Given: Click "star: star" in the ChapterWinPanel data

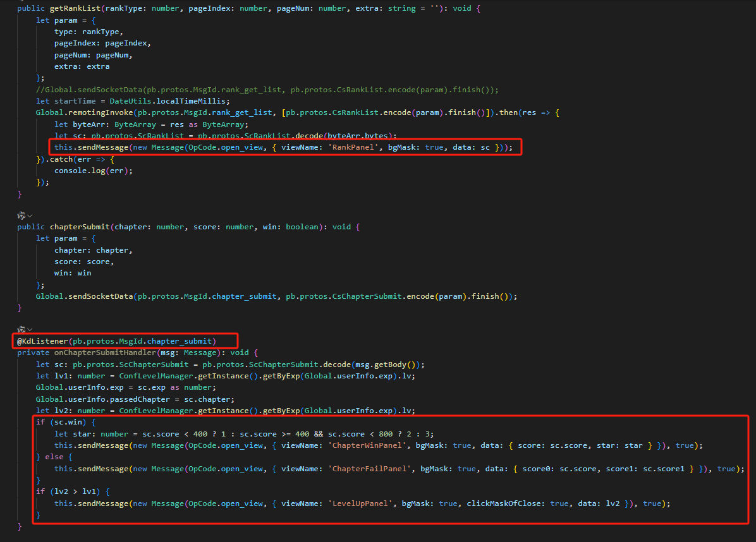Looking at the screenshot, I should coord(620,445).
